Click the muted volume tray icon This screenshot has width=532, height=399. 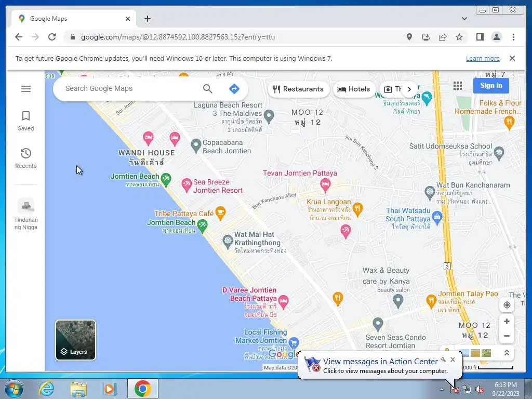[480, 390]
